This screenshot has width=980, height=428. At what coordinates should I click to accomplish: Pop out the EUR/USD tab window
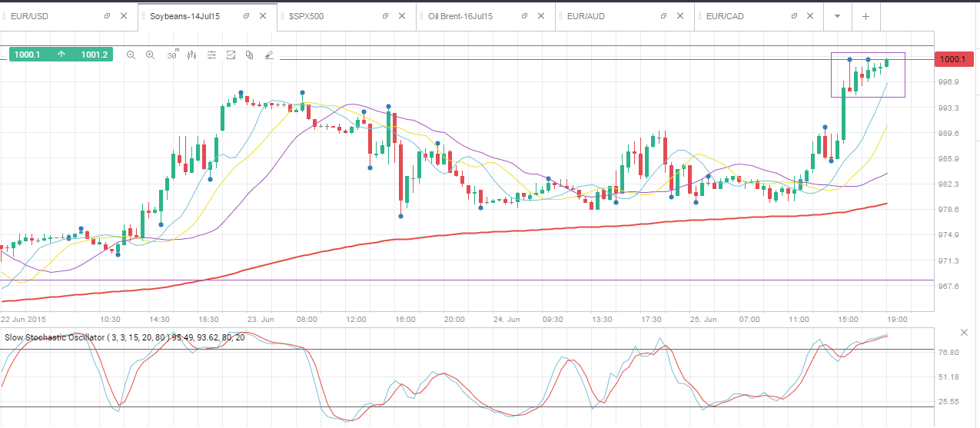[x=107, y=16]
